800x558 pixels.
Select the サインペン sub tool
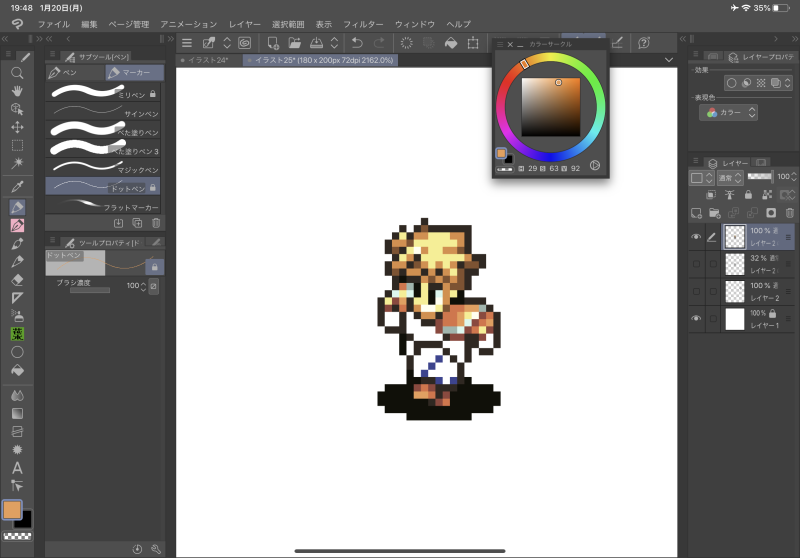pos(103,111)
